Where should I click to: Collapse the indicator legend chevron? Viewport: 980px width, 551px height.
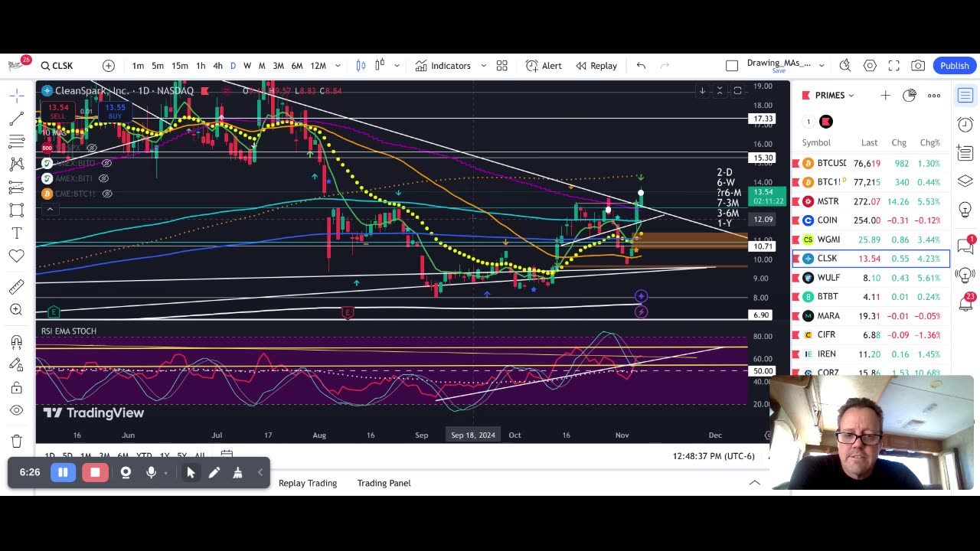[x=50, y=209]
